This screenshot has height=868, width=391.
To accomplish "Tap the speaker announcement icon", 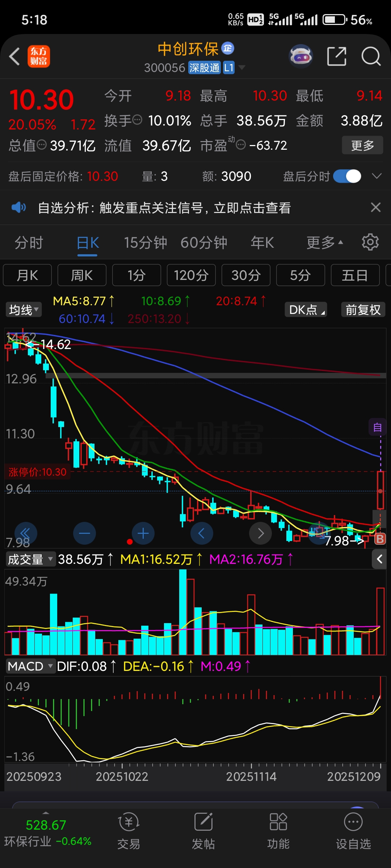I will pyautogui.click(x=18, y=208).
